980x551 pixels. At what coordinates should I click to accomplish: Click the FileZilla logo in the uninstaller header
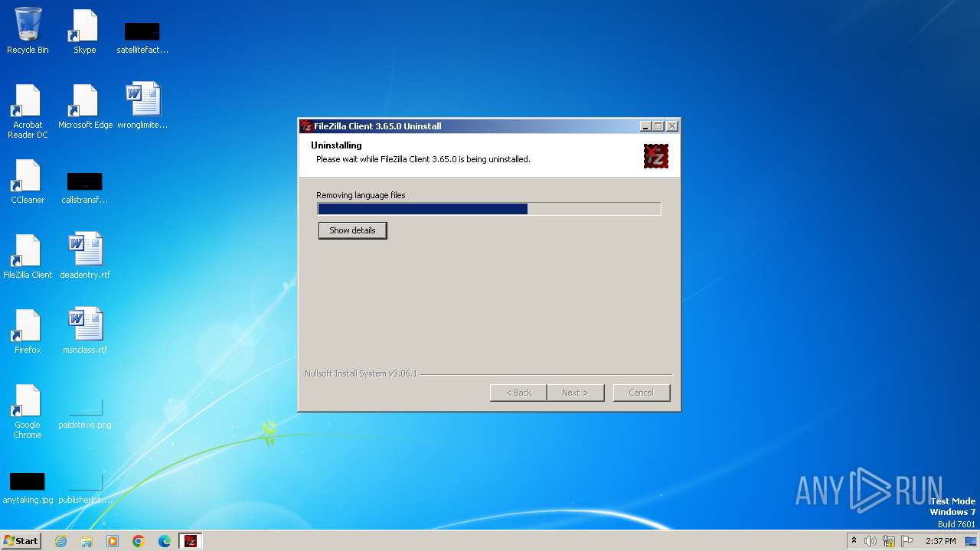tap(656, 156)
